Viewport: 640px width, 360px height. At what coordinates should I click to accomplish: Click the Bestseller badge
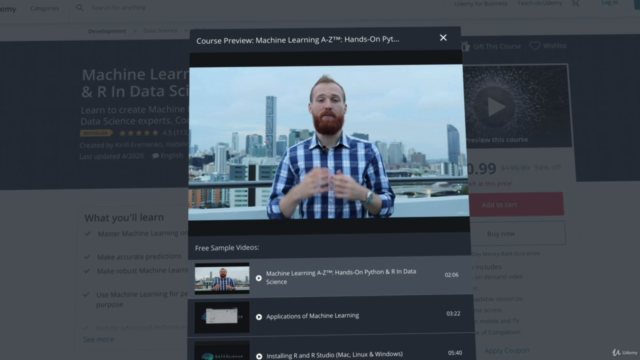click(96, 133)
